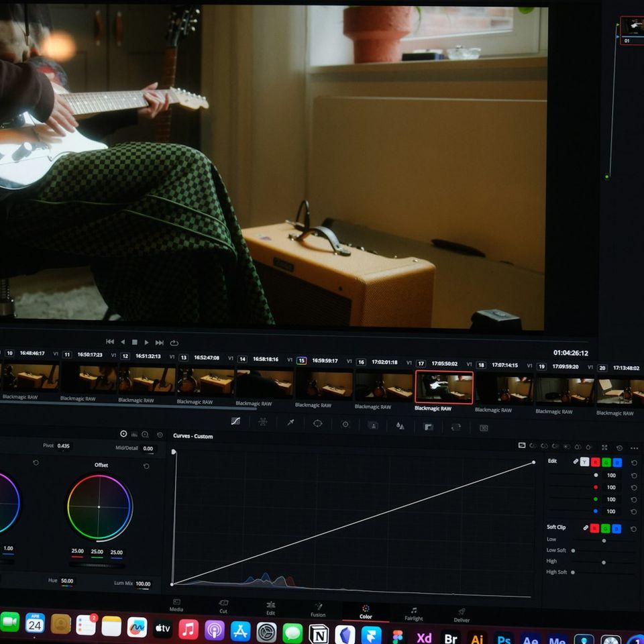Reset the blue intensity value
This screenshot has height=644, width=644.
pyautogui.click(x=634, y=512)
